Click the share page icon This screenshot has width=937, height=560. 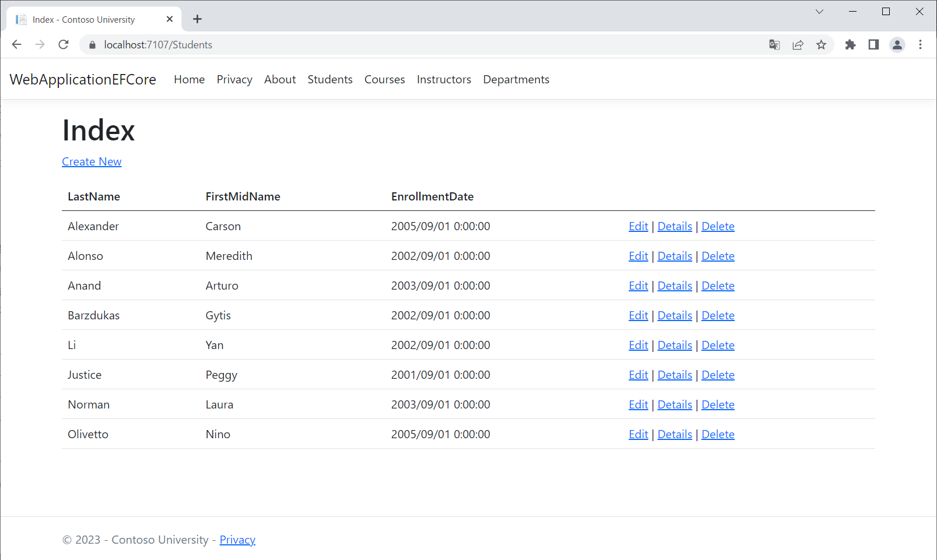798,45
